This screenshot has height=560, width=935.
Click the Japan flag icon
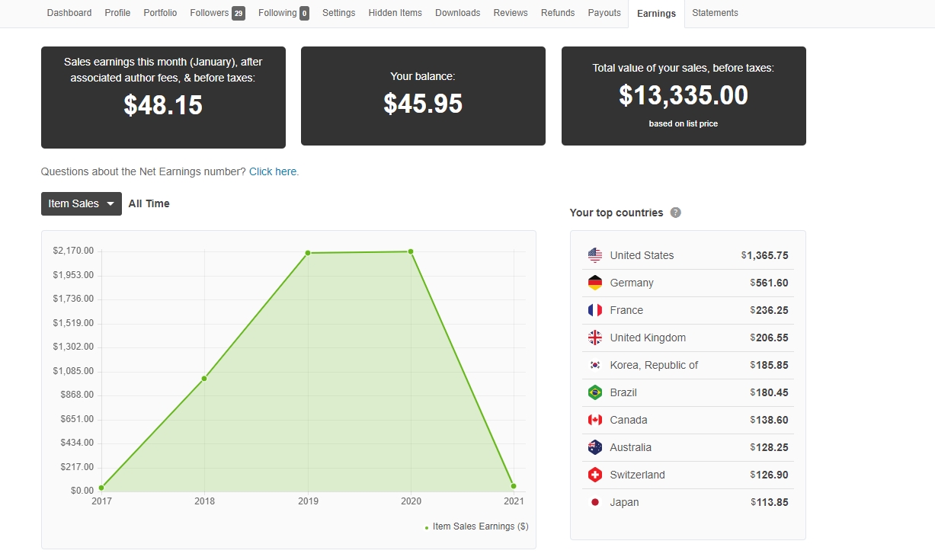595,502
